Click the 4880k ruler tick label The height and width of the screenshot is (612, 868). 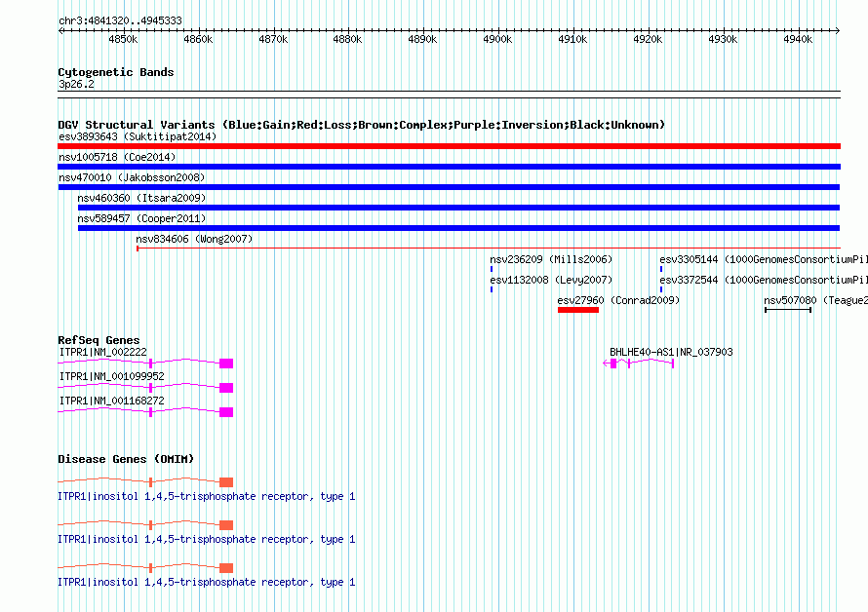pos(347,39)
